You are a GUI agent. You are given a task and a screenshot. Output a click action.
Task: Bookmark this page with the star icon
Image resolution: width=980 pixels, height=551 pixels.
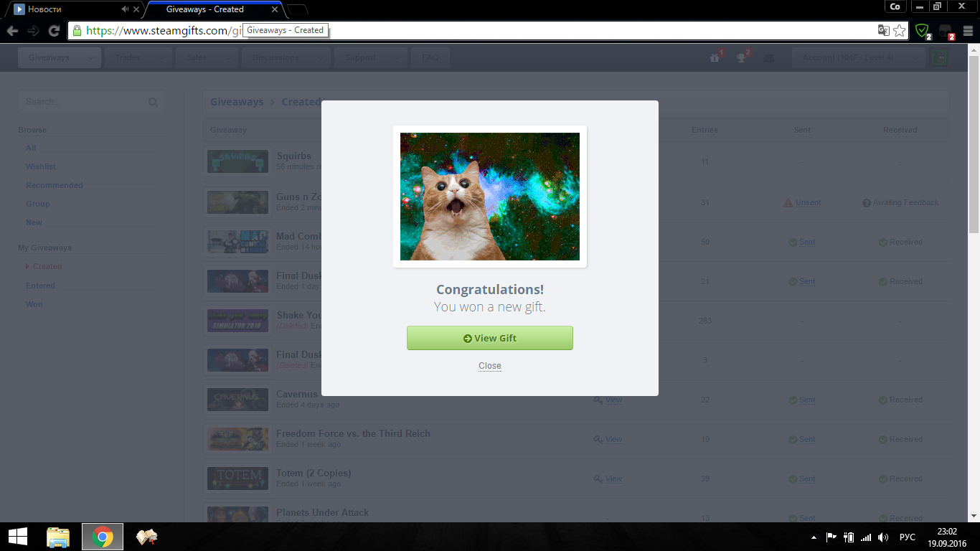click(x=901, y=31)
